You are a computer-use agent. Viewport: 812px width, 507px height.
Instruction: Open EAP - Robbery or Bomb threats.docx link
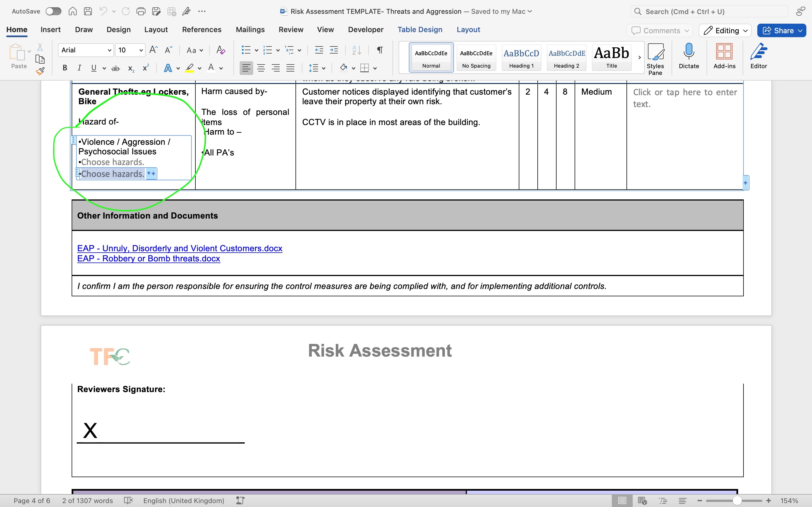coord(148,258)
